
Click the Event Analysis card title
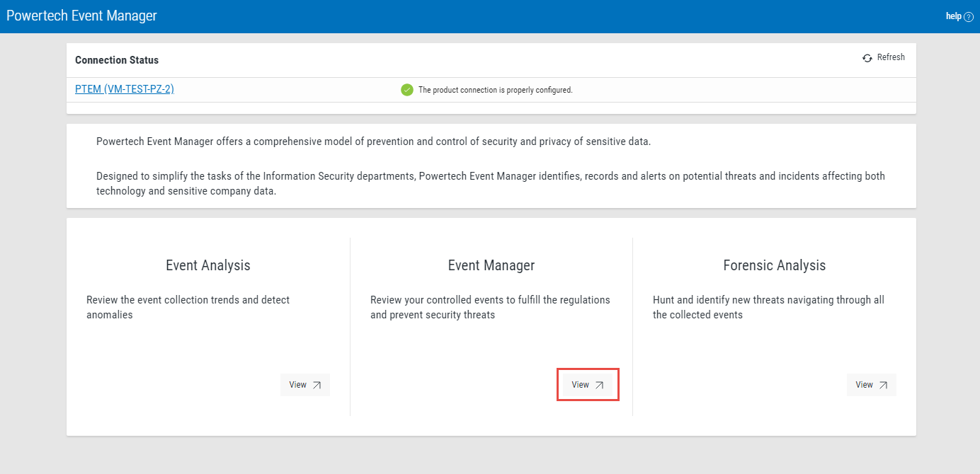208,265
